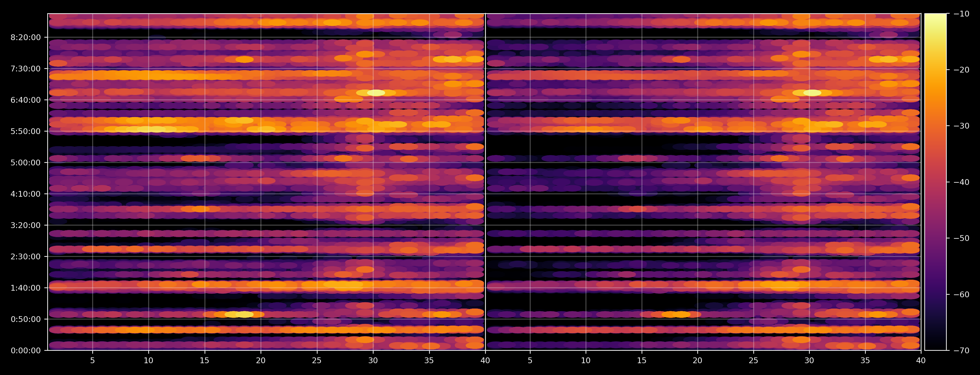Click the inferno colorbar gradient strip

[936, 182]
